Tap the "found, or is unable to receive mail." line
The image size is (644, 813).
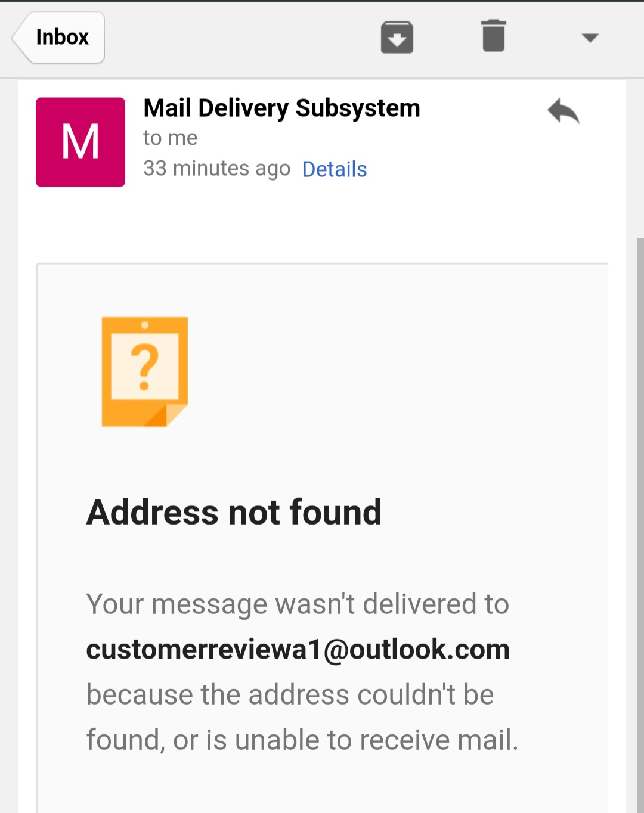pos(302,740)
